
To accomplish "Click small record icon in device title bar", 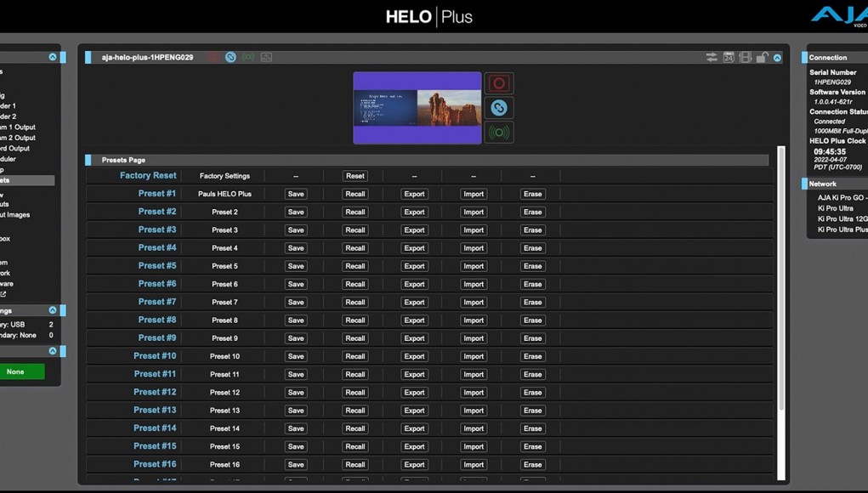I will pos(213,57).
